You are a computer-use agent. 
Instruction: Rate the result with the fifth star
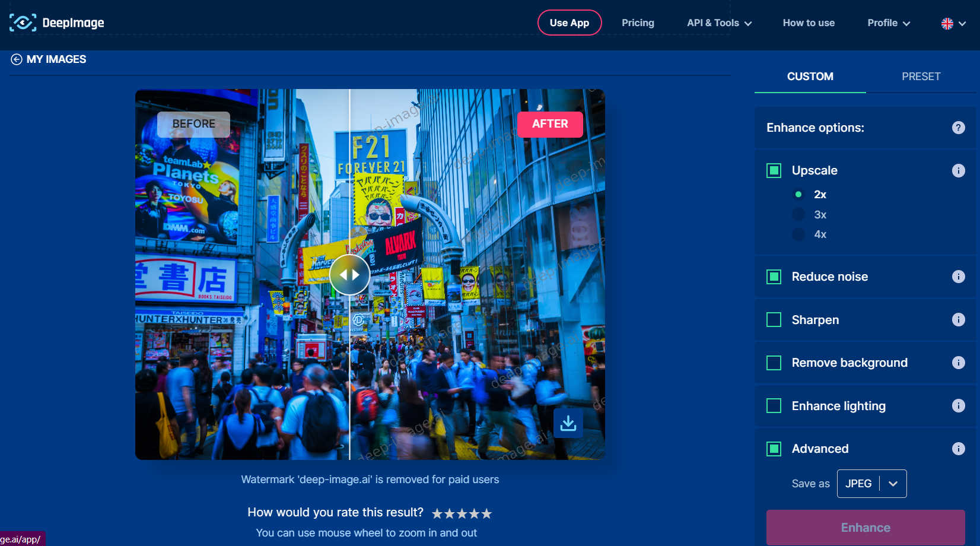tap(486, 513)
